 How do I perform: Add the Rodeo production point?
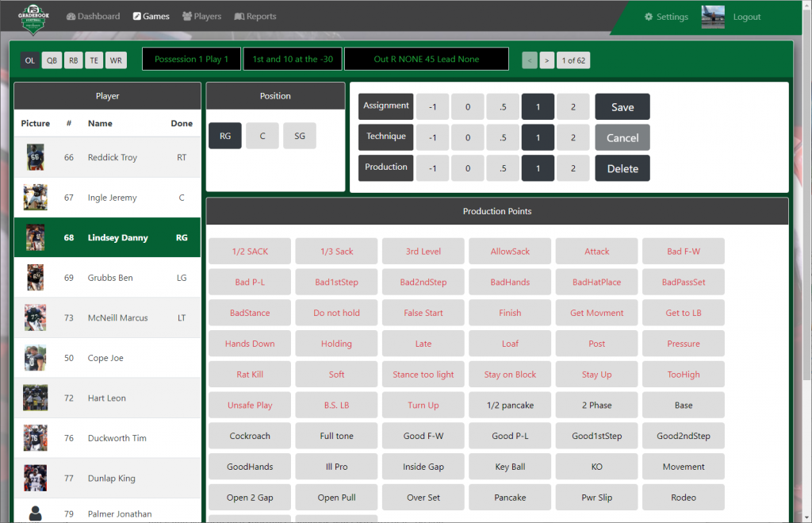coord(684,497)
